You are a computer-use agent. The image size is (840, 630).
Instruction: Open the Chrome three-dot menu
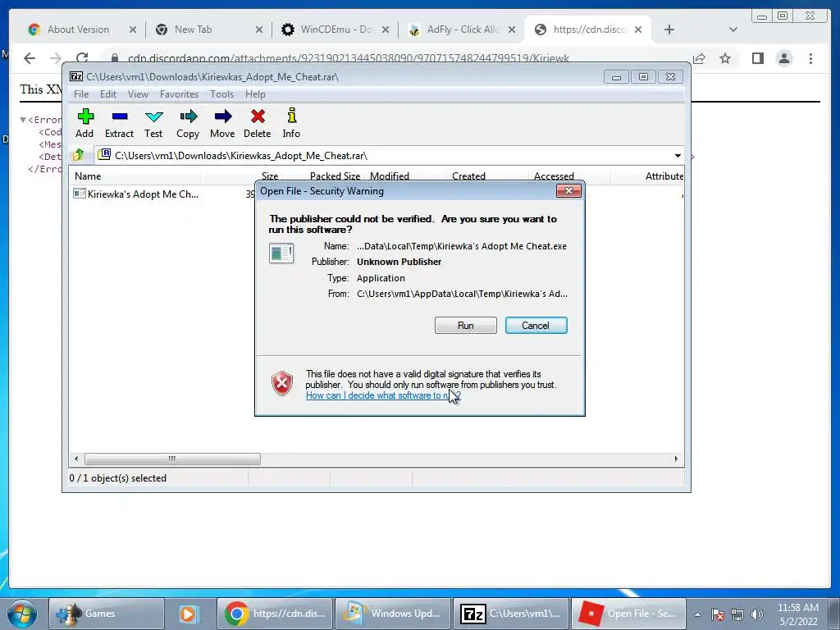pos(810,58)
